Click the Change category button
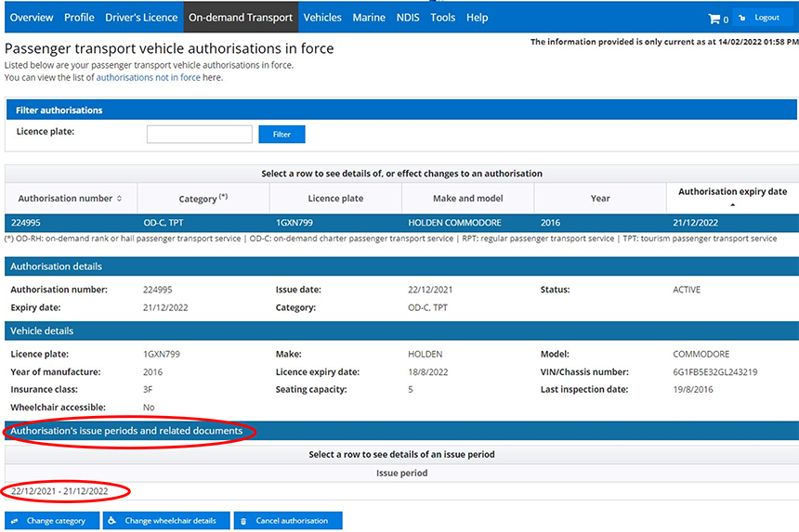This screenshot has height=532, width=799. [51, 521]
